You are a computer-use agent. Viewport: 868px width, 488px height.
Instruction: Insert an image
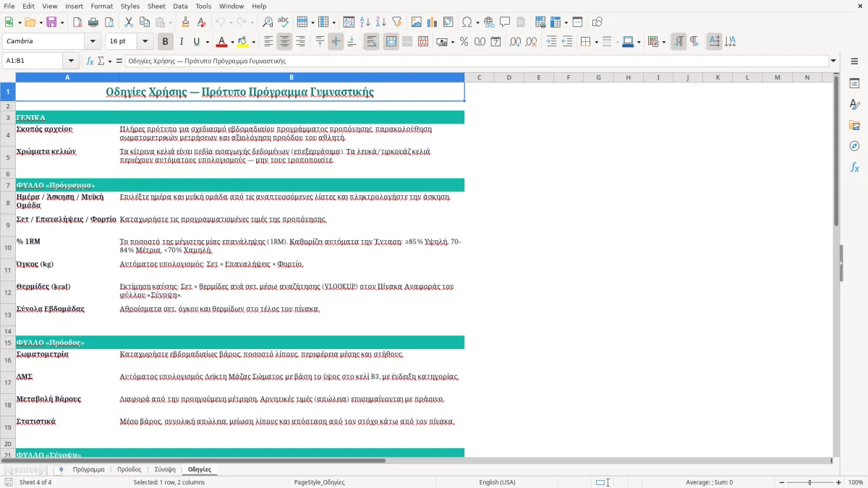tap(416, 22)
